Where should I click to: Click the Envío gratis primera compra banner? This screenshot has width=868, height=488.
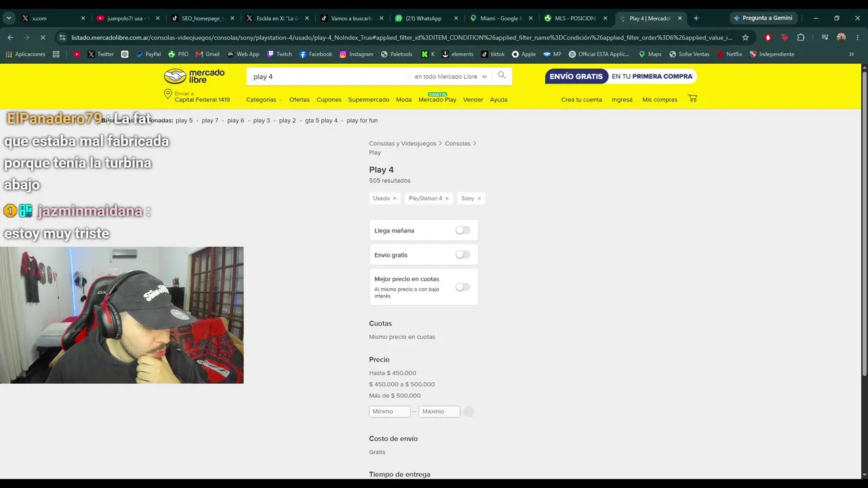620,77
